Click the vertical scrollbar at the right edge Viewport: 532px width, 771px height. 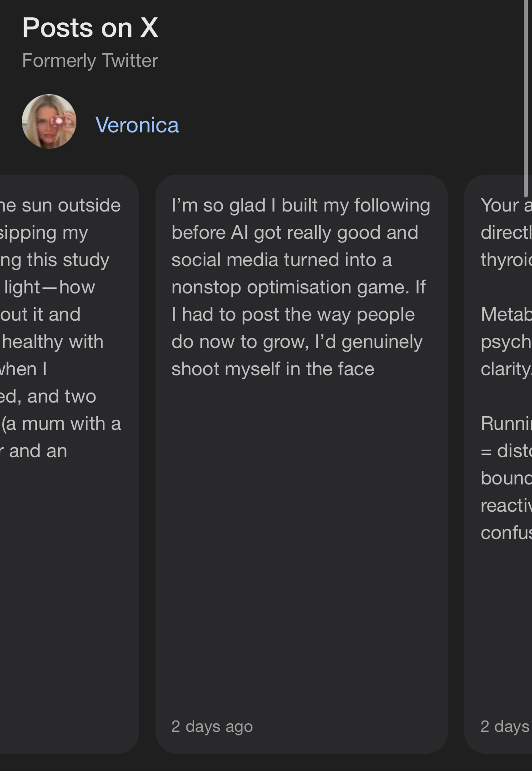tap(526, 98)
